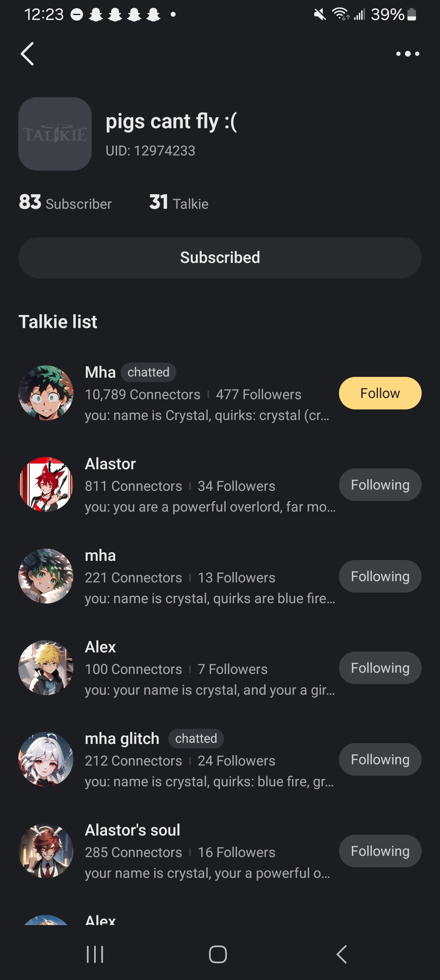
Task: Open the Alex talkie with 100 Connectors
Action: pyautogui.click(x=204, y=668)
